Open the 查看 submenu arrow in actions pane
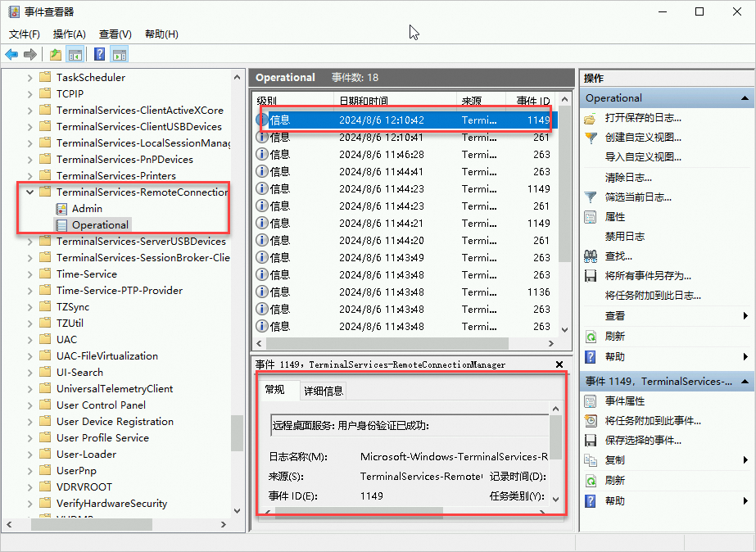The width and height of the screenshot is (756, 552). (x=744, y=315)
